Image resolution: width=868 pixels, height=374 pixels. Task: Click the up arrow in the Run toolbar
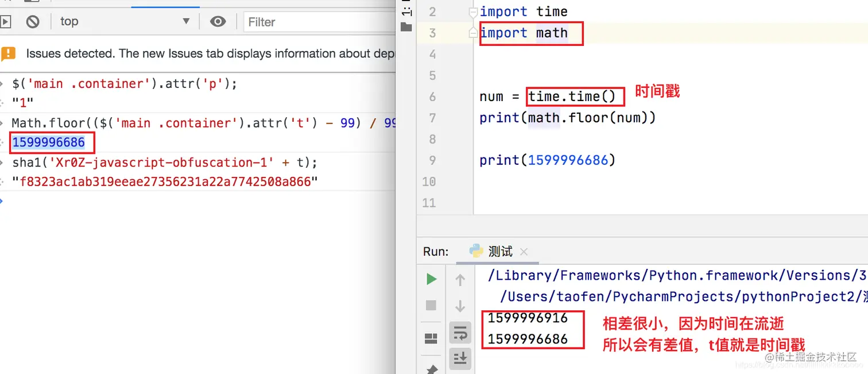460,280
